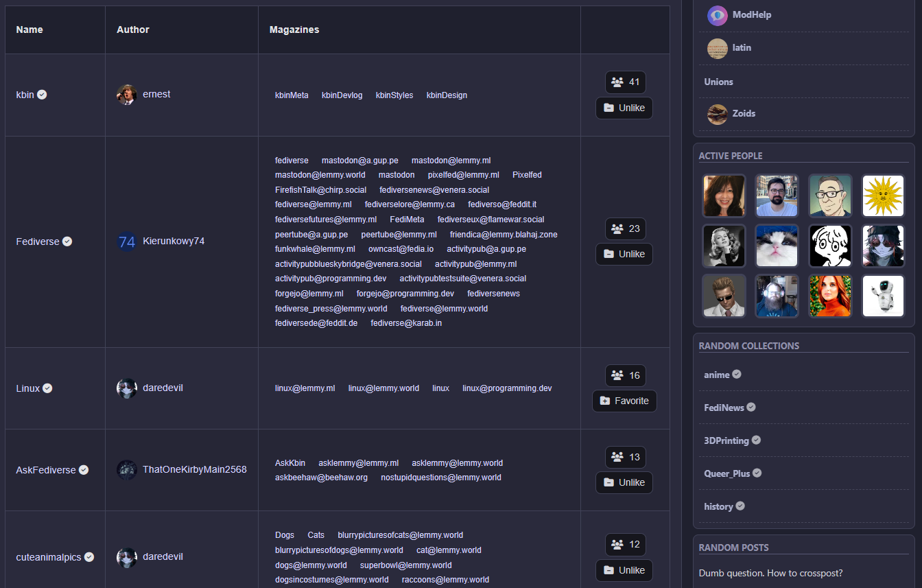Screen dimensions: 922x588
Task: Open forgejo@programming.dev magazine
Action: [x=405, y=294]
